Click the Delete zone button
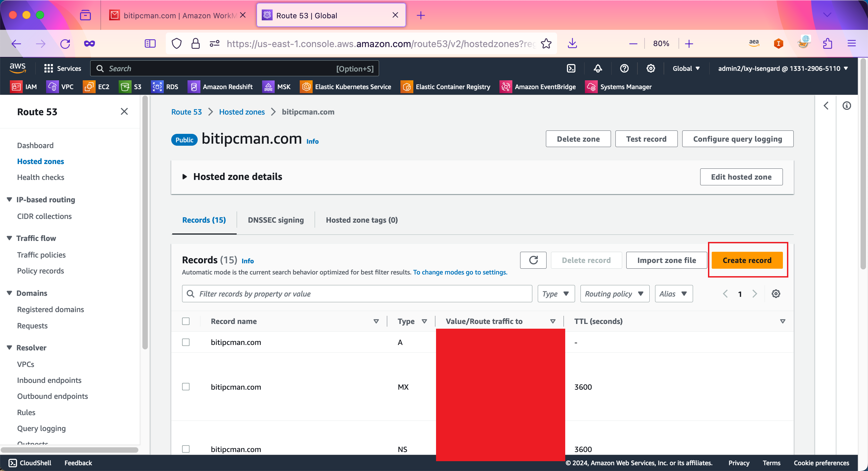The height and width of the screenshot is (471, 868). coord(578,139)
